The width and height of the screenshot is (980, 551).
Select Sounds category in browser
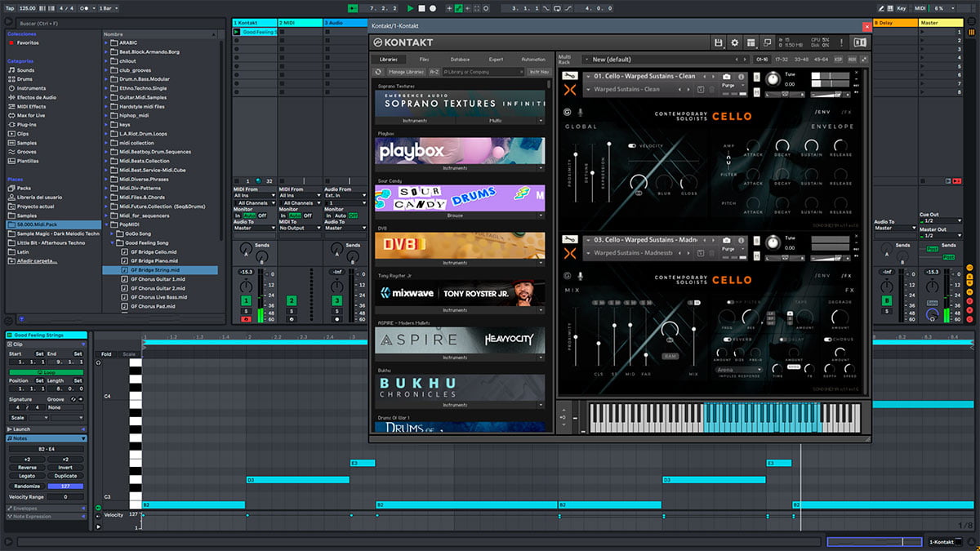tap(26, 70)
